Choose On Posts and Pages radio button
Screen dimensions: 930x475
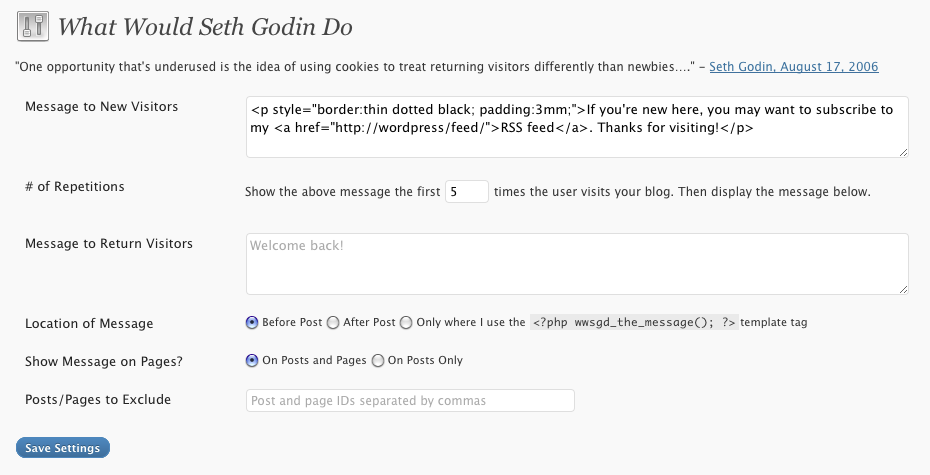[252, 360]
